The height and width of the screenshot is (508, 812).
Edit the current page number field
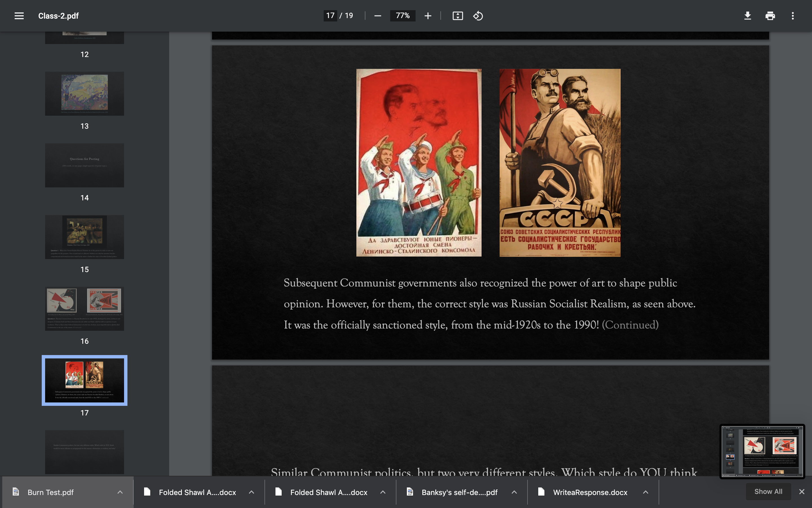pos(330,16)
